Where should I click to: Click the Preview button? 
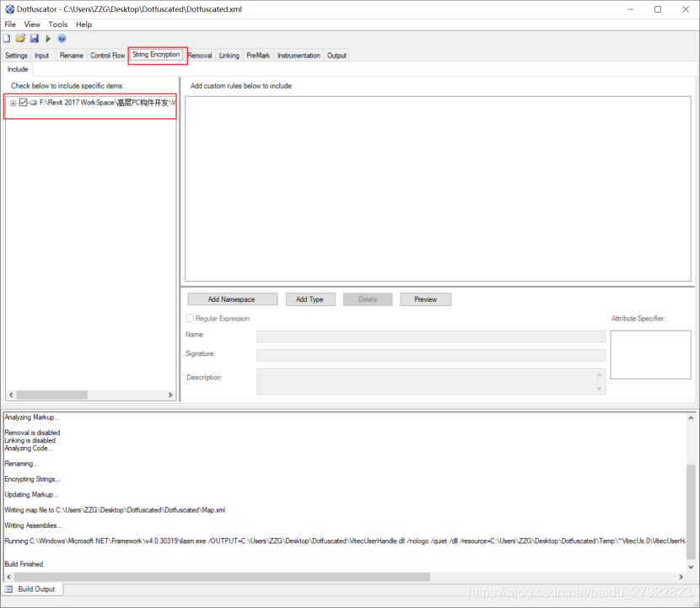pyautogui.click(x=425, y=299)
